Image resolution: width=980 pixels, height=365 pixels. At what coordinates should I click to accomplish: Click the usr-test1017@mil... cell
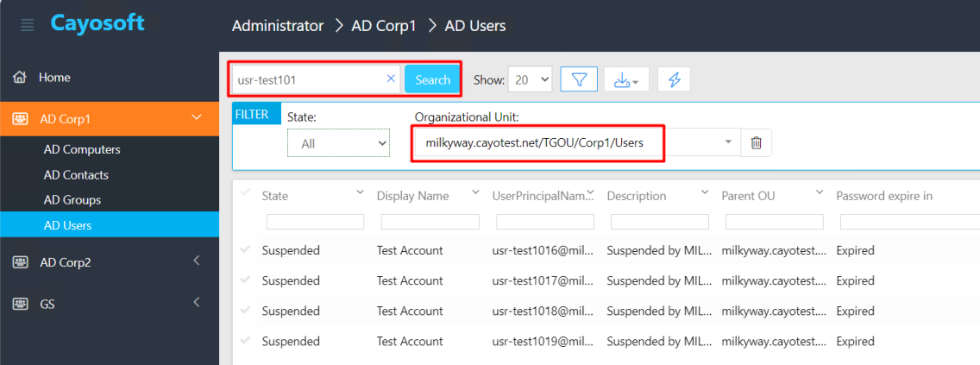[x=542, y=280]
